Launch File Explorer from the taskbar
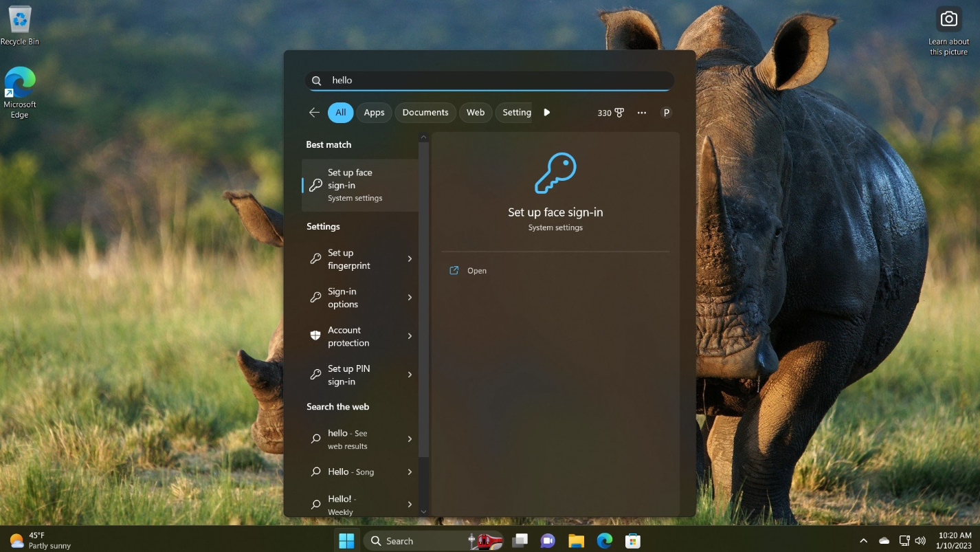Screen dimensions: 980x552 576,541
